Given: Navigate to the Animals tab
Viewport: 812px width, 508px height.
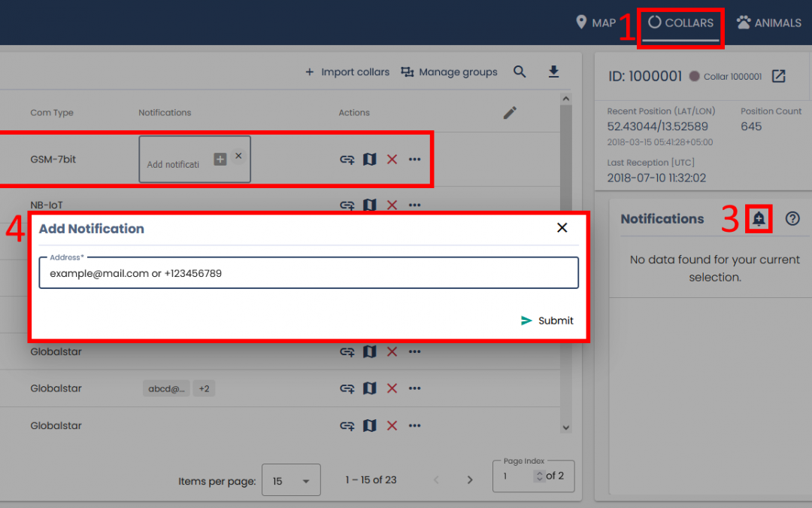Looking at the screenshot, I should [x=768, y=23].
